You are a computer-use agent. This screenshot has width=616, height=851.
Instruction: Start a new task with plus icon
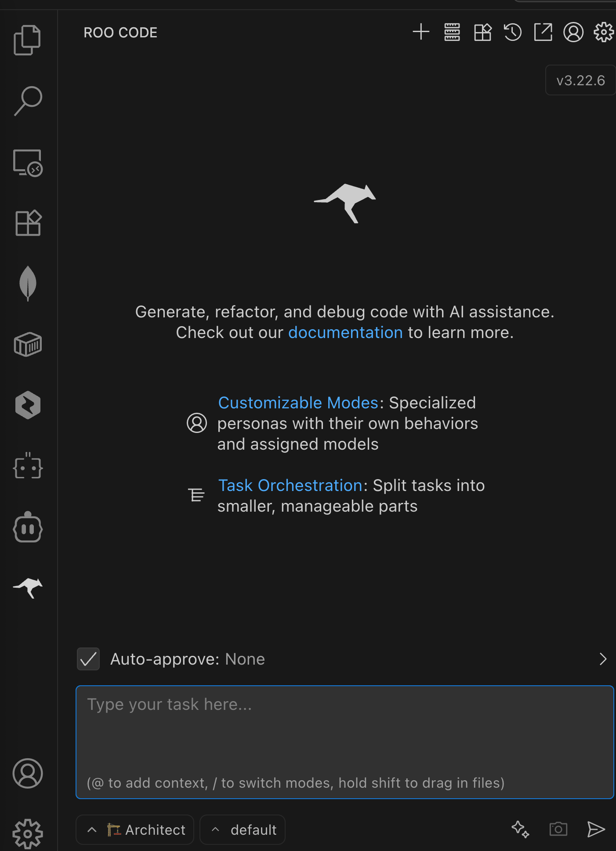click(x=421, y=32)
